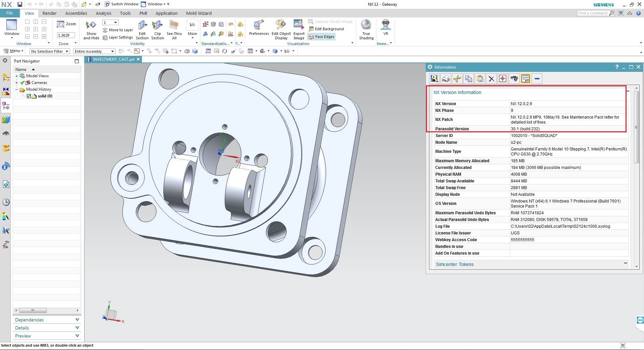The height and width of the screenshot is (350, 644).
Task: Open History clock sidebar tab
Action: [6, 202]
